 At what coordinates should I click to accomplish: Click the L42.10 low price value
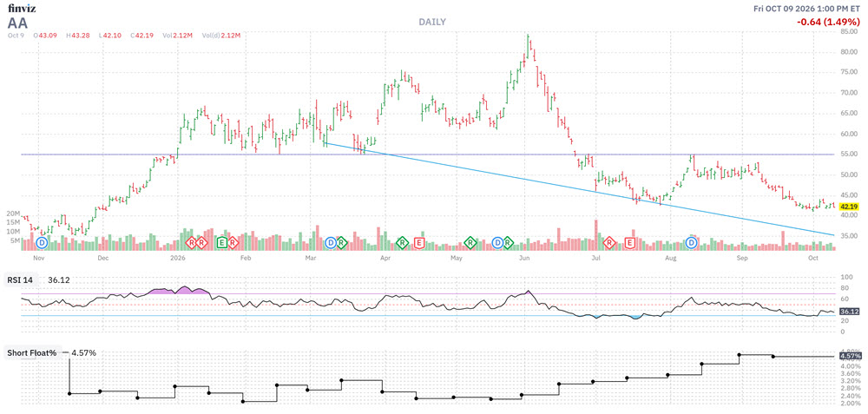point(110,36)
